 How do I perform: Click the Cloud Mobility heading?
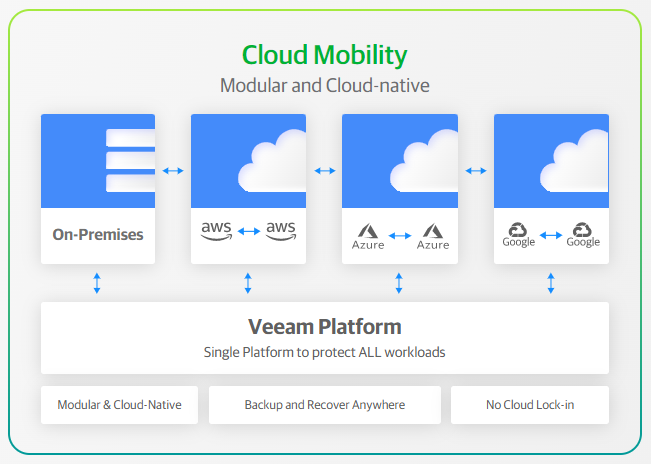pyautogui.click(x=325, y=55)
